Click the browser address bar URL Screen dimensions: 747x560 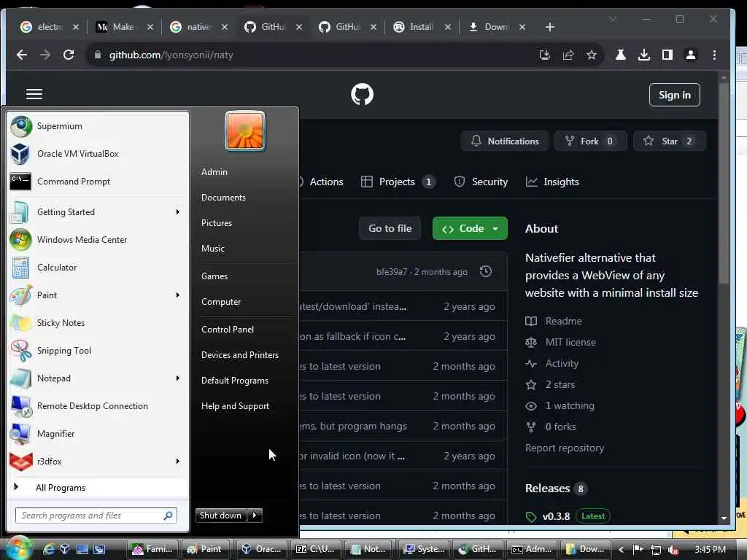pos(171,55)
